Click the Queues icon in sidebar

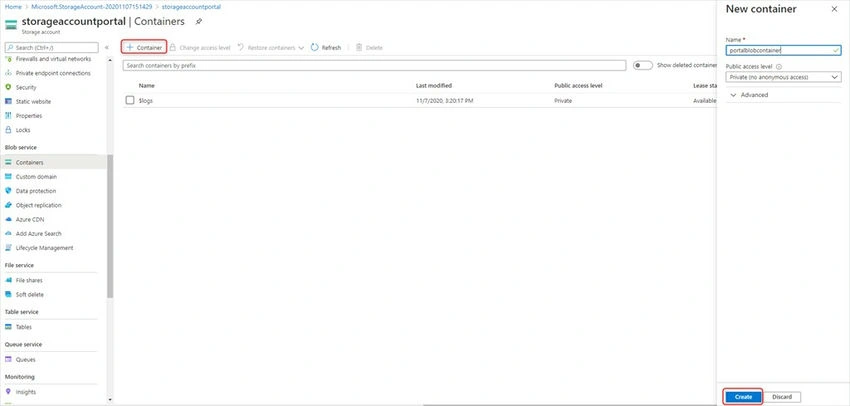pyautogui.click(x=8, y=359)
